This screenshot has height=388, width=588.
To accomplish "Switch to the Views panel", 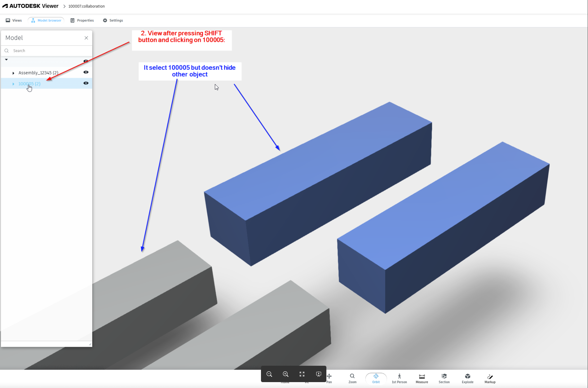I will pyautogui.click(x=14, y=20).
